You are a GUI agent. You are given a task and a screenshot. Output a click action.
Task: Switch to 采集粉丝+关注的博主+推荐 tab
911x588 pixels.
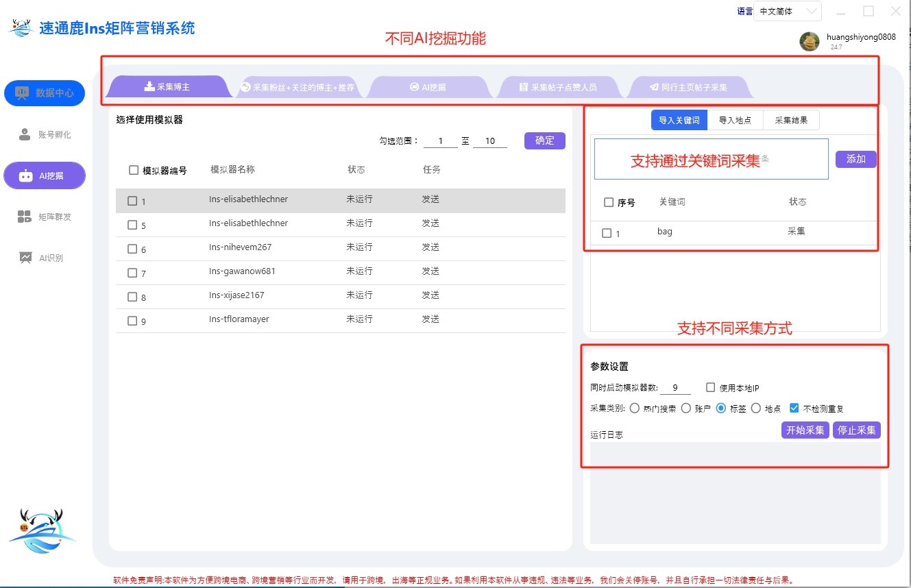point(298,87)
